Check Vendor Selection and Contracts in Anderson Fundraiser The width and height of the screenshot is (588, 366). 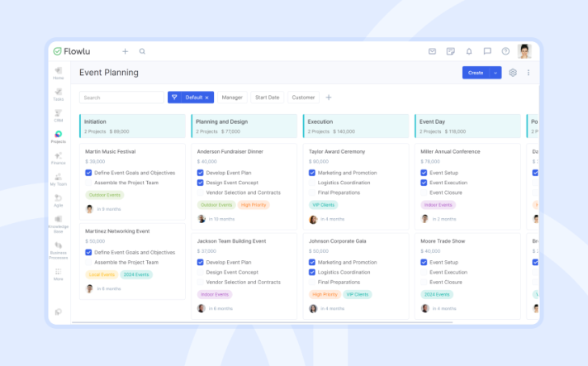pyautogui.click(x=201, y=193)
